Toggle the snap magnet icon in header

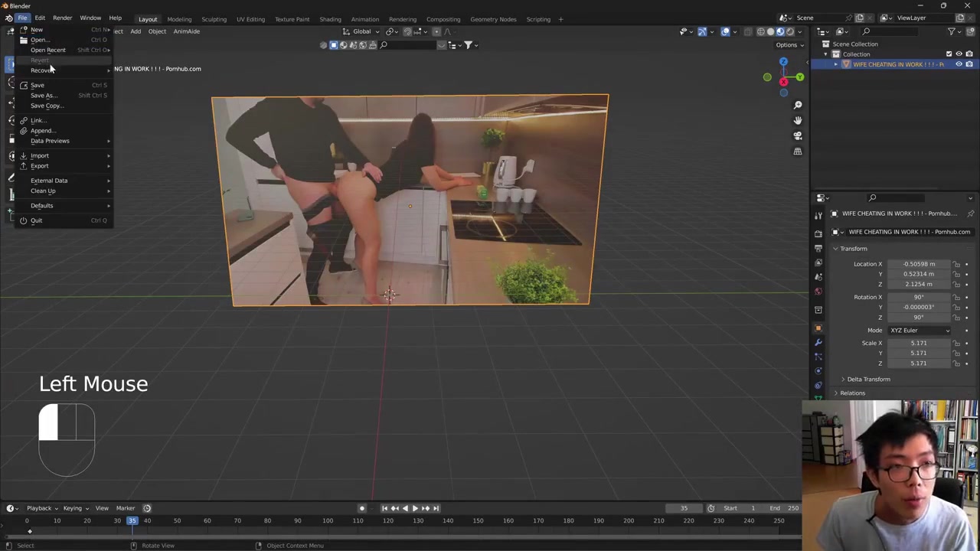(407, 31)
